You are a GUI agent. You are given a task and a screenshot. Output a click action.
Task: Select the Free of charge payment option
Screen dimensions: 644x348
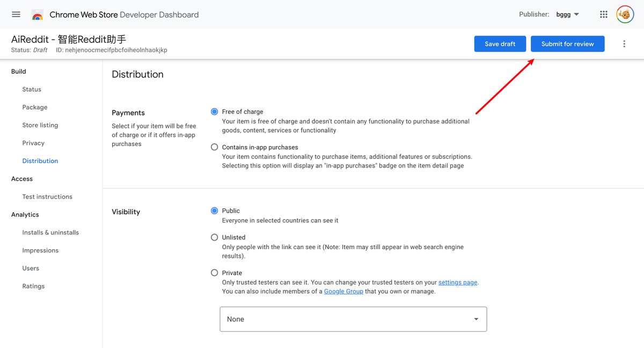pos(214,111)
